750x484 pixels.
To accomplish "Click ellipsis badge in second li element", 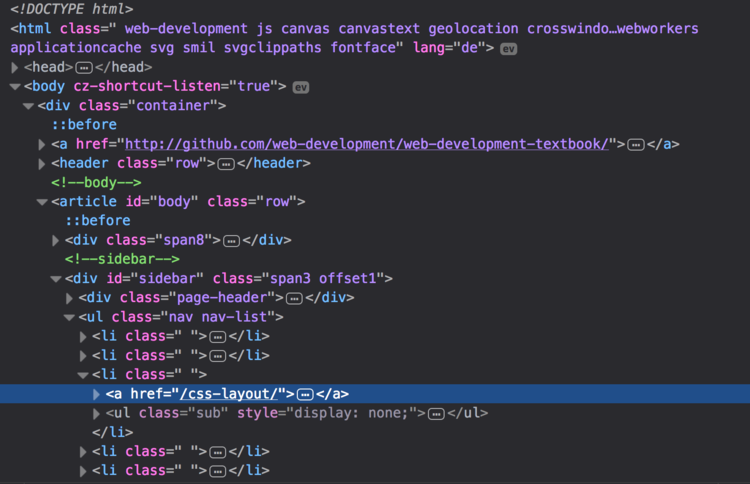I will point(218,356).
